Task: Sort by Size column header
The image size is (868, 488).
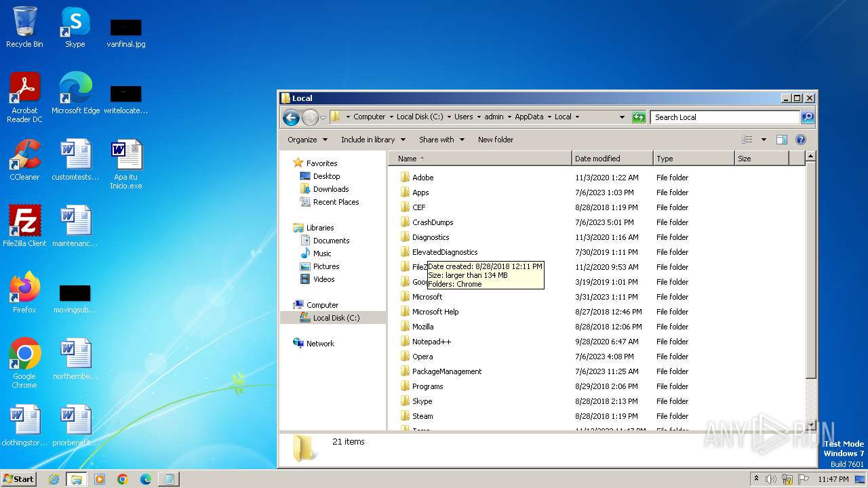Action: pyautogui.click(x=762, y=159)
